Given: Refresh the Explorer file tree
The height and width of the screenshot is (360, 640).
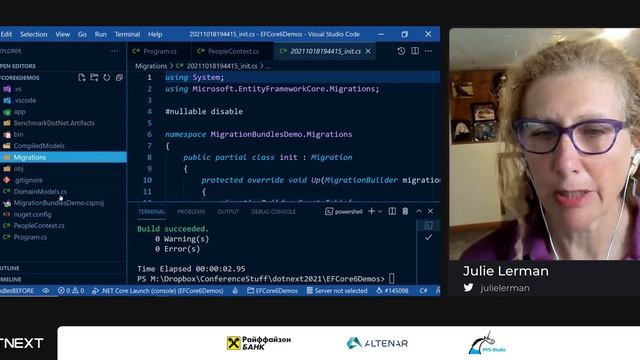Looking at the screenshot, I should point(107,78).
